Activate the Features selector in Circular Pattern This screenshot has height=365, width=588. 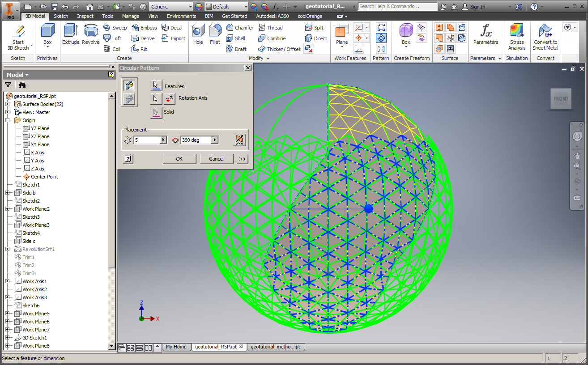[156, 85]
